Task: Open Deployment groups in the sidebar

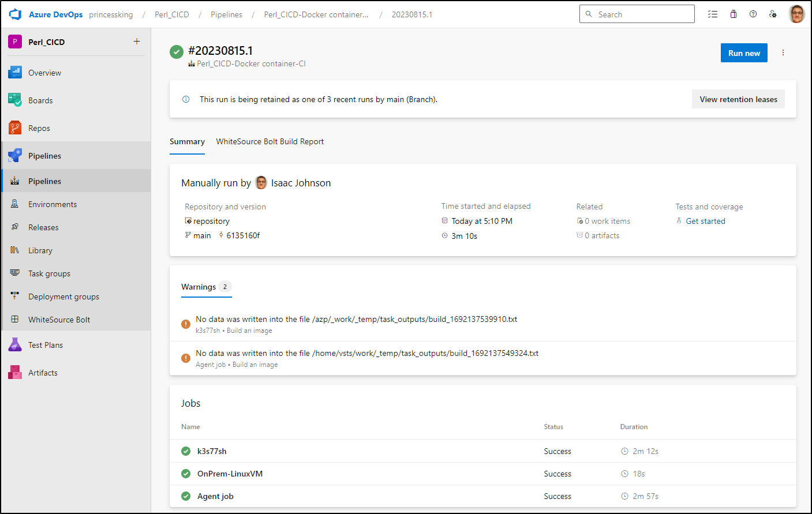Action: pos(76,297)
